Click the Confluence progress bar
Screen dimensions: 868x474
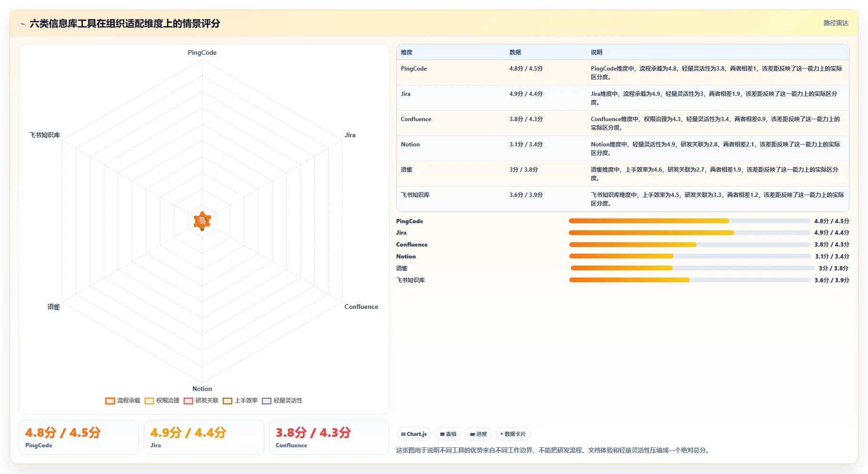coord(690,245)
